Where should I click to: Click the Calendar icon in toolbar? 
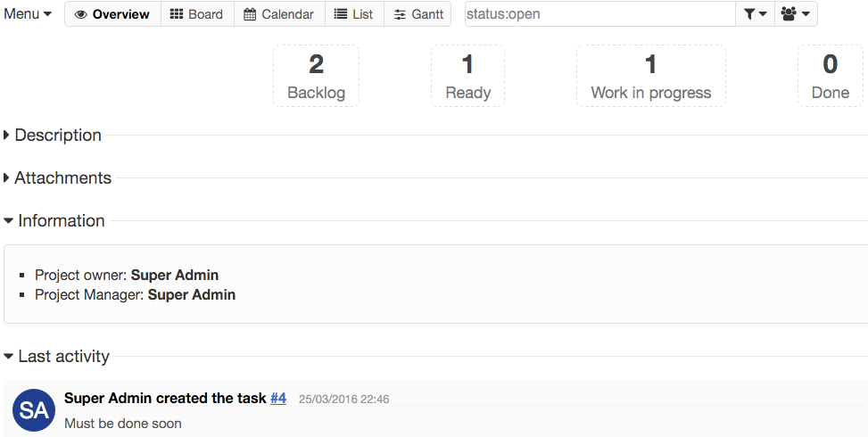(250, 14)
